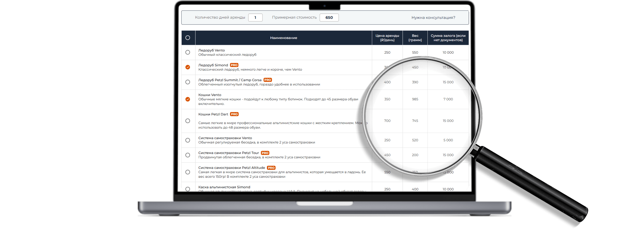644x229 pixels.
Task: Click PRO badge next to Petzl Altitude
Action: coord(271,168)
